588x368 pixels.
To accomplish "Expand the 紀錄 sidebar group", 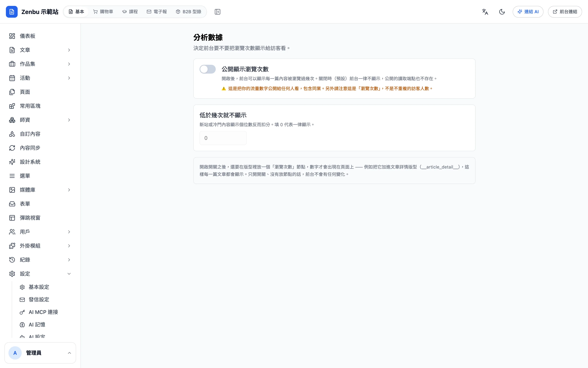I will (40, 260).
